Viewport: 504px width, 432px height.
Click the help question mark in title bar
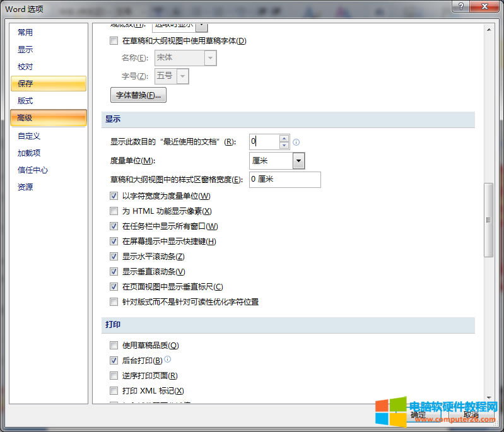click(460, 7)
